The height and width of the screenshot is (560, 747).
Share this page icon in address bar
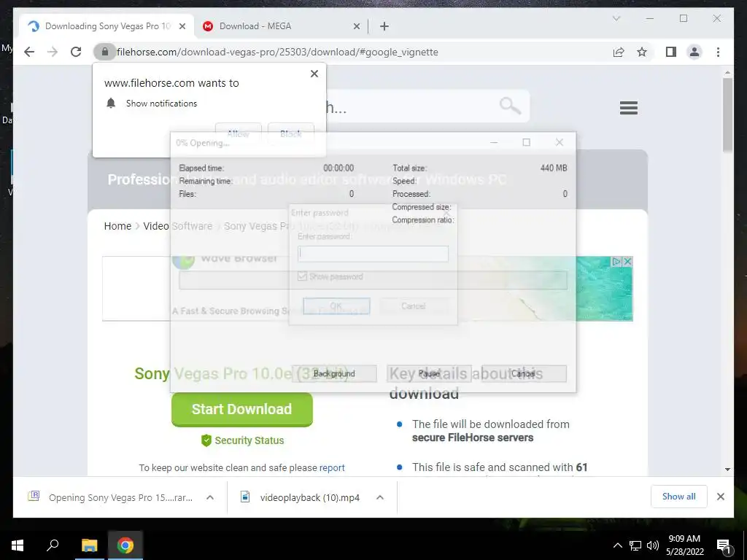619,52
